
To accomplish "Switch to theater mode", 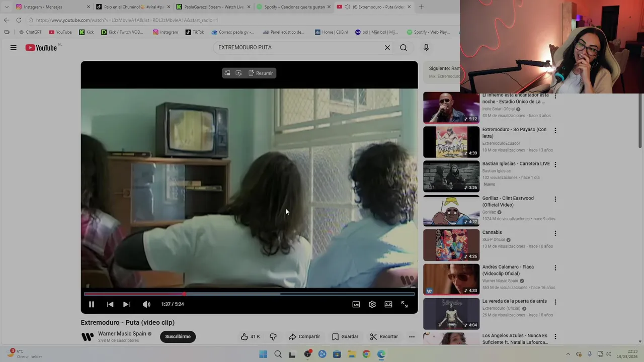I will tap(388, 304).
